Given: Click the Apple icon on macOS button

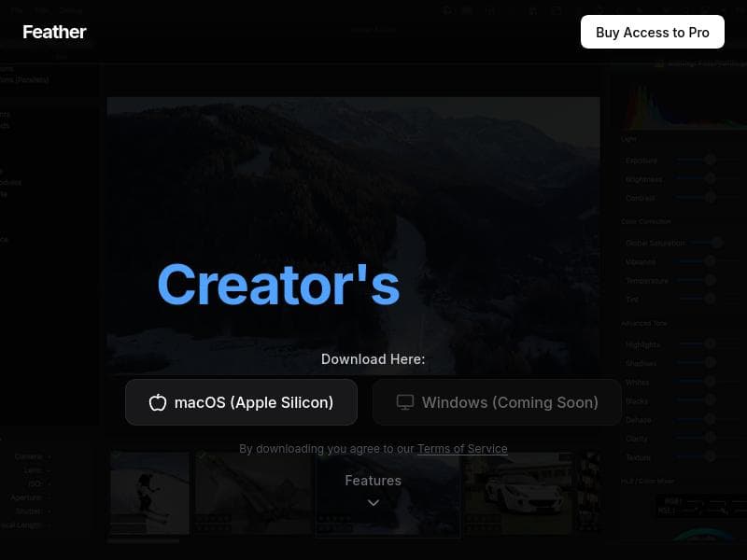Looking at the screenshot, I should [x=158, y=402].
